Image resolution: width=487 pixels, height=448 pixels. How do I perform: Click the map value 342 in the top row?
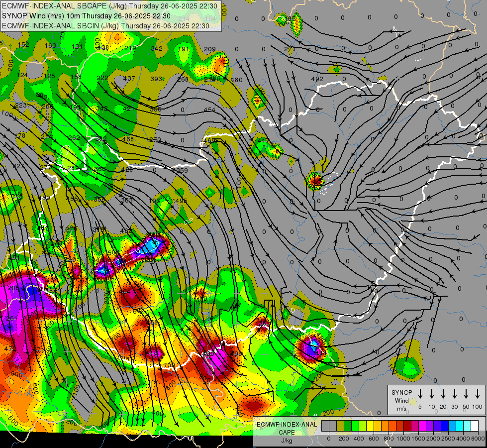click(157, 48)
